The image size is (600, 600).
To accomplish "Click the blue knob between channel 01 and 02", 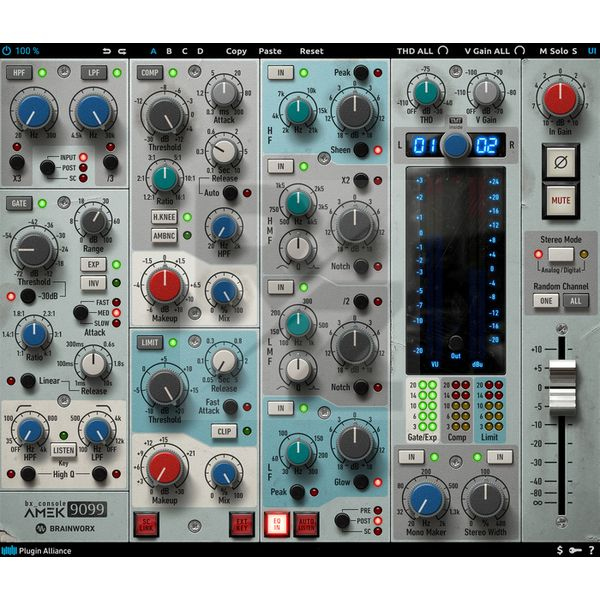I will coord(455,145).
